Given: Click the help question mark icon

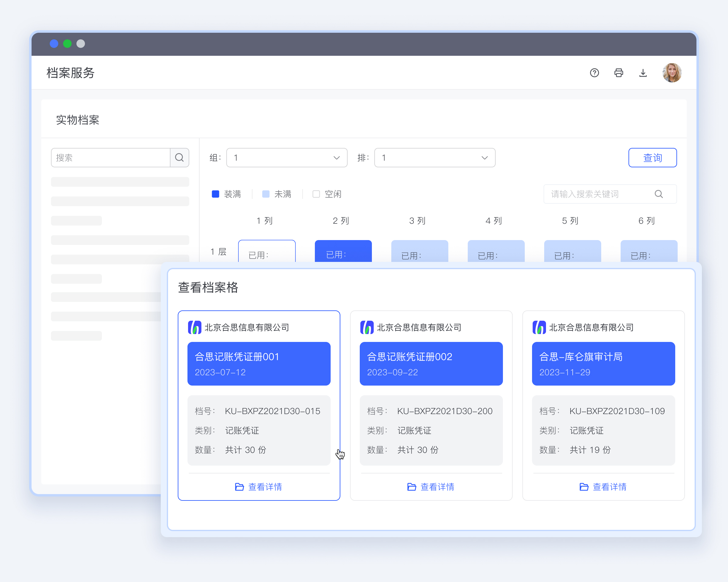Looking at the screenshot, I should 594,73.
